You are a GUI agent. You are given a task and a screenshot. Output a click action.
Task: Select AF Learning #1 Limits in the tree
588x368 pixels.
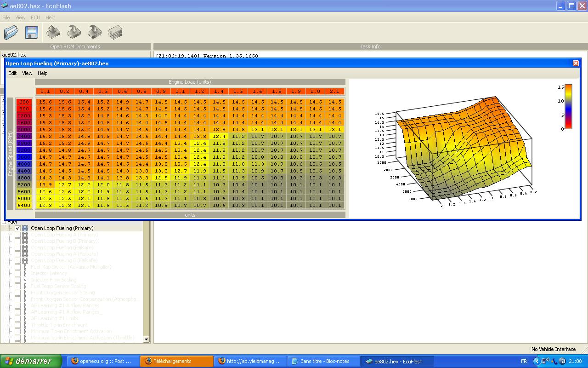tap(55, 318)
